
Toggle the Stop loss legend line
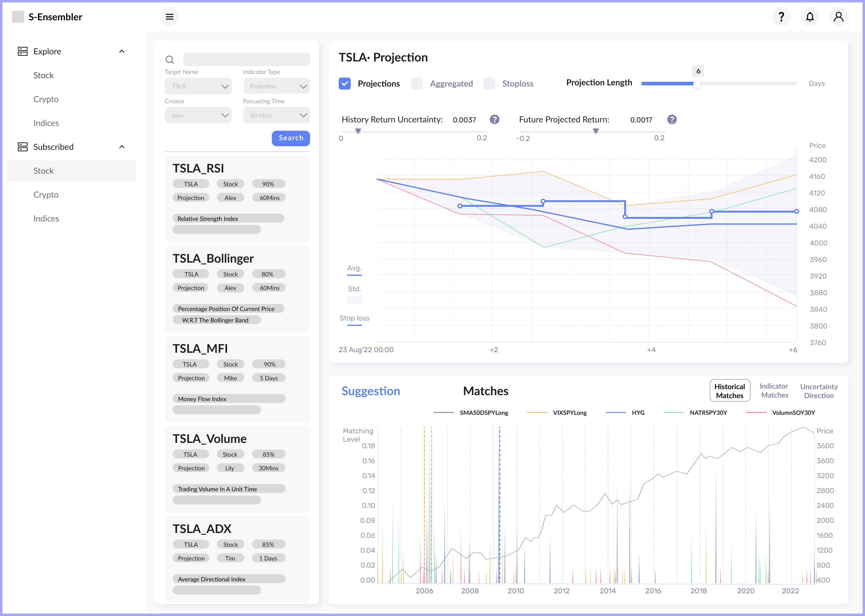click(355, 325)
